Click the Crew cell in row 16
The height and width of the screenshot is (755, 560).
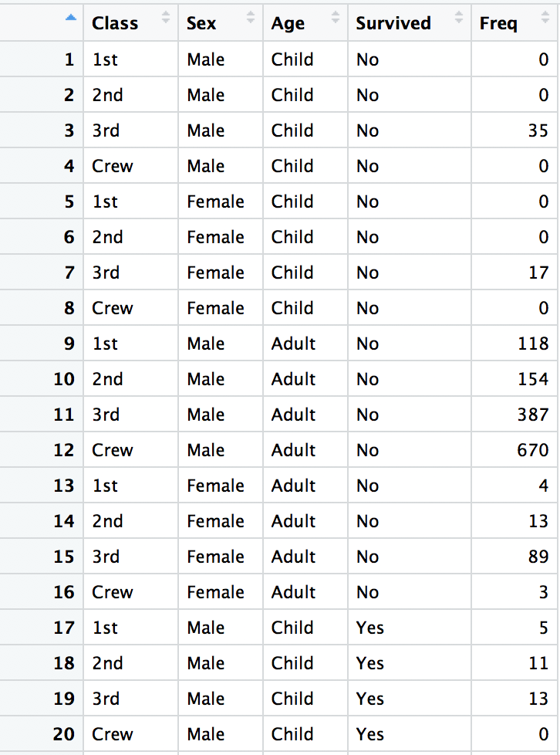[113, 592]
